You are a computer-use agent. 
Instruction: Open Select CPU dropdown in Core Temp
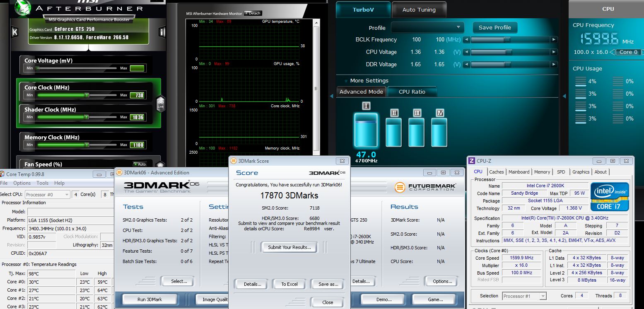[47, 194]
